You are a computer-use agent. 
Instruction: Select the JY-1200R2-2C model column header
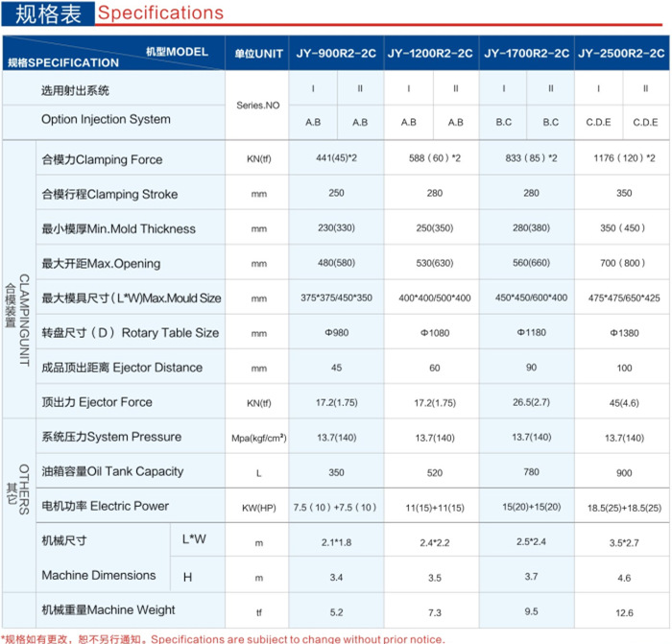tap(431, 54)
